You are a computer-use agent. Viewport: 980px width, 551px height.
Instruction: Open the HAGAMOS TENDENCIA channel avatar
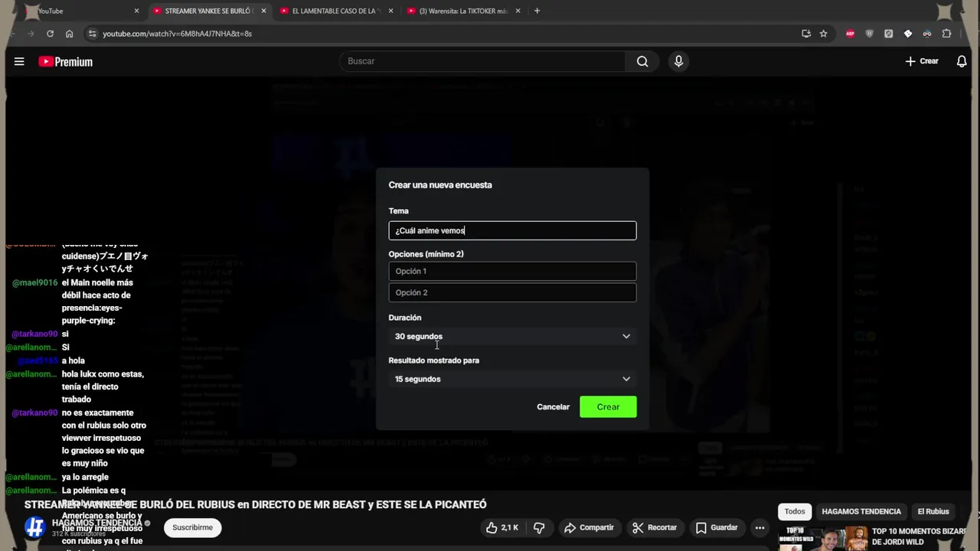point(34,527)
